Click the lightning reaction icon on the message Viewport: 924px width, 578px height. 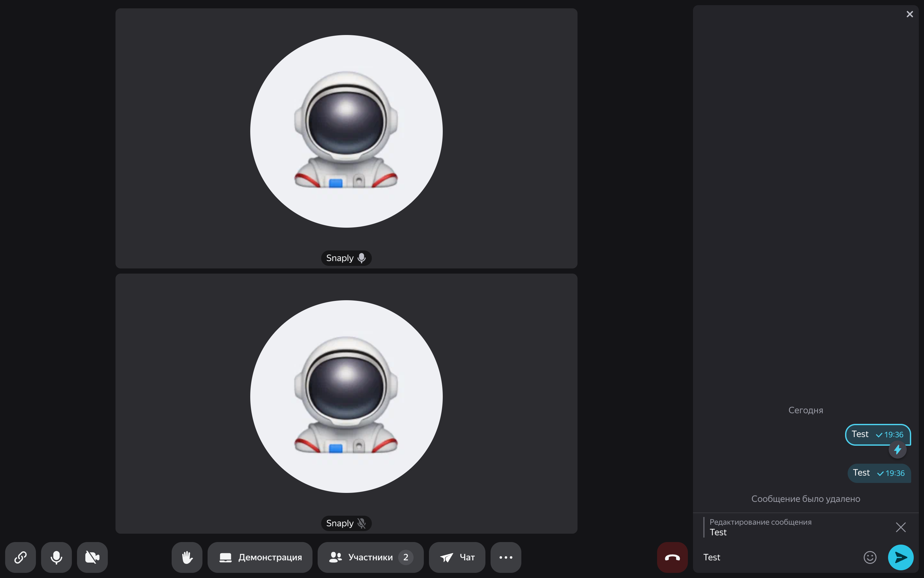pyautogui.click(x=897, y=450)
